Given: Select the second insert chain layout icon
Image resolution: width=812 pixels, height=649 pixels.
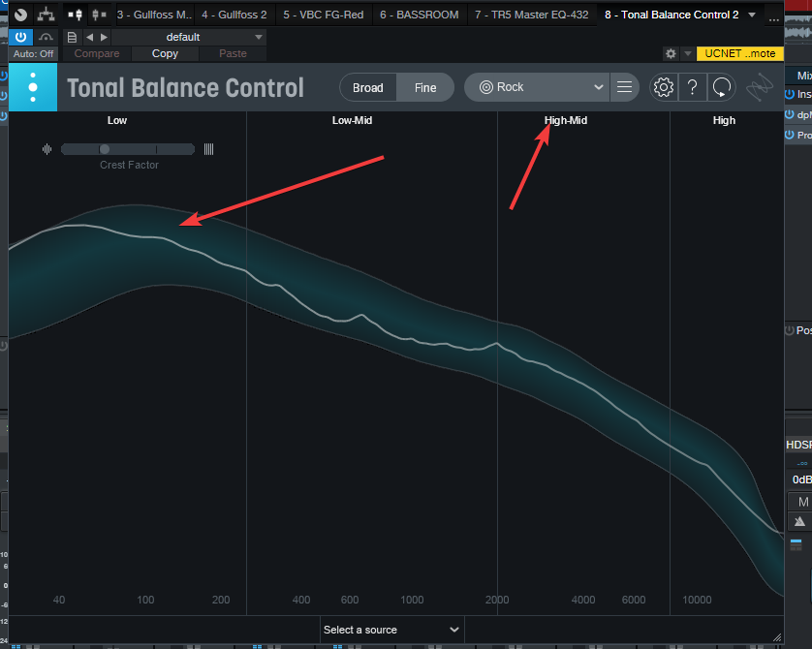Looking at the screenshot, I should [x=99, y=15].
